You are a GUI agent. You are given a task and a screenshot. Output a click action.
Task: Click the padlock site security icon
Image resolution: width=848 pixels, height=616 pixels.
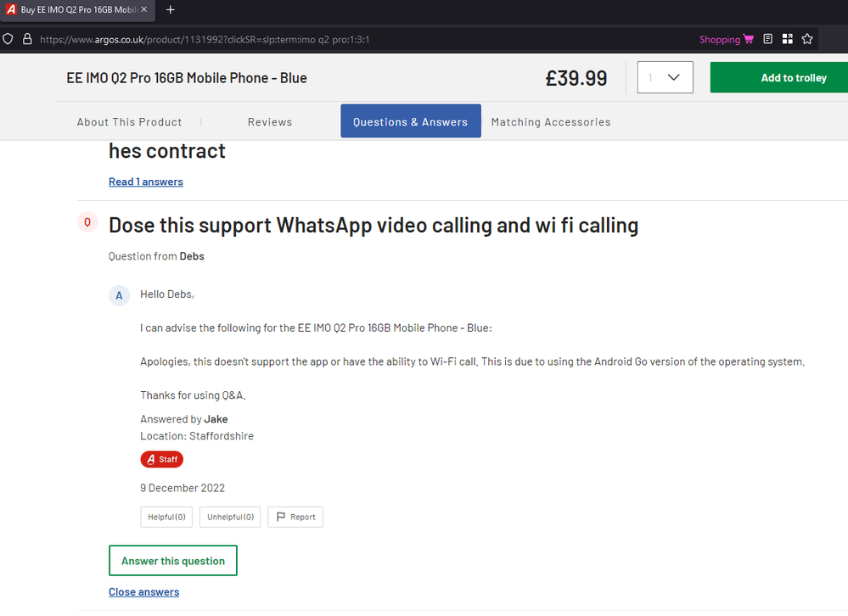click(x=27, y=39)
